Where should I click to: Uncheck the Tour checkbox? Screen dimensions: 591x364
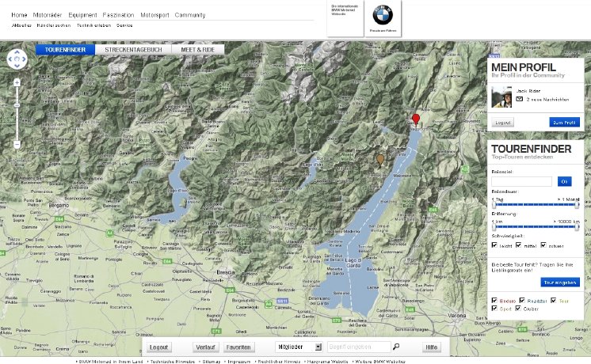553,301
